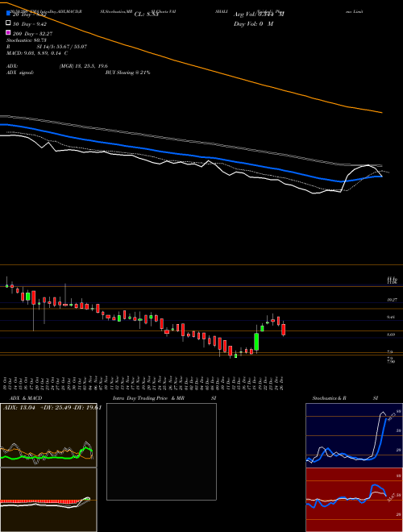This screenshot has width=403, height=532.
Task: Select the '200 Day = 32.27' legend label
Action: (32, 34)
